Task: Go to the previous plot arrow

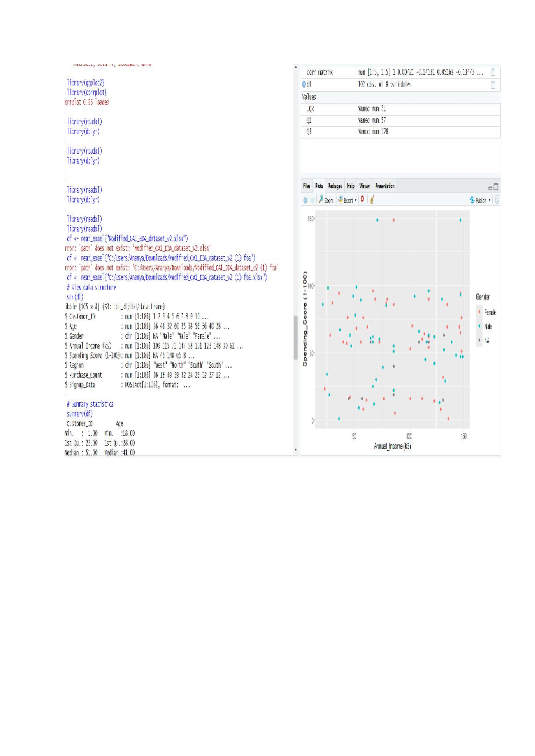Action: pyautogui.click(x=305, y=200)
